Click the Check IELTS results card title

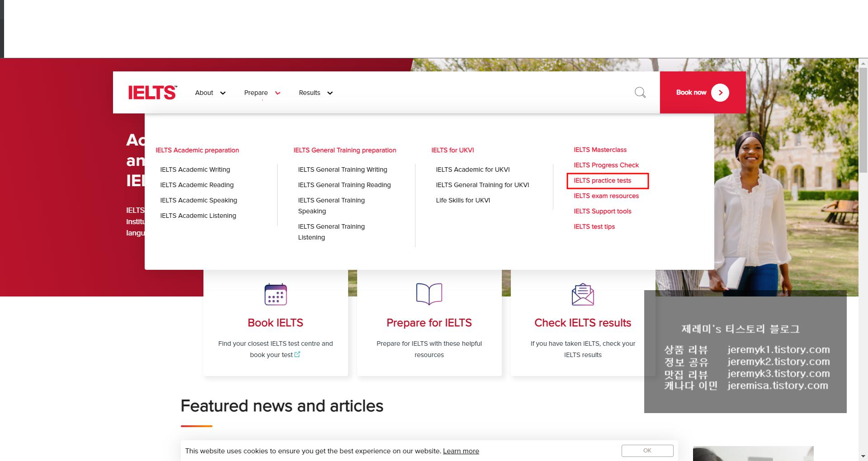[583, 323]
